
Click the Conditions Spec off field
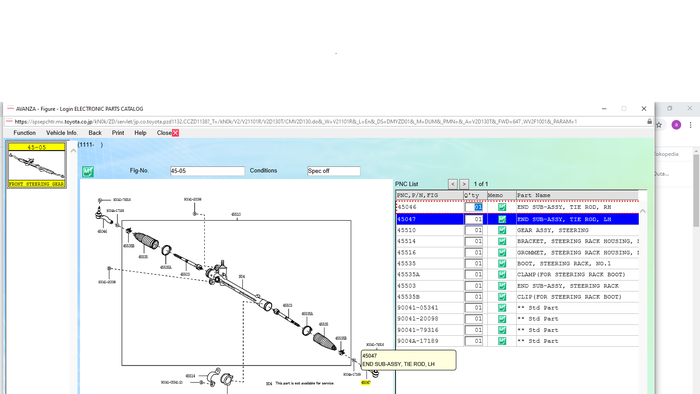[333, 171]
